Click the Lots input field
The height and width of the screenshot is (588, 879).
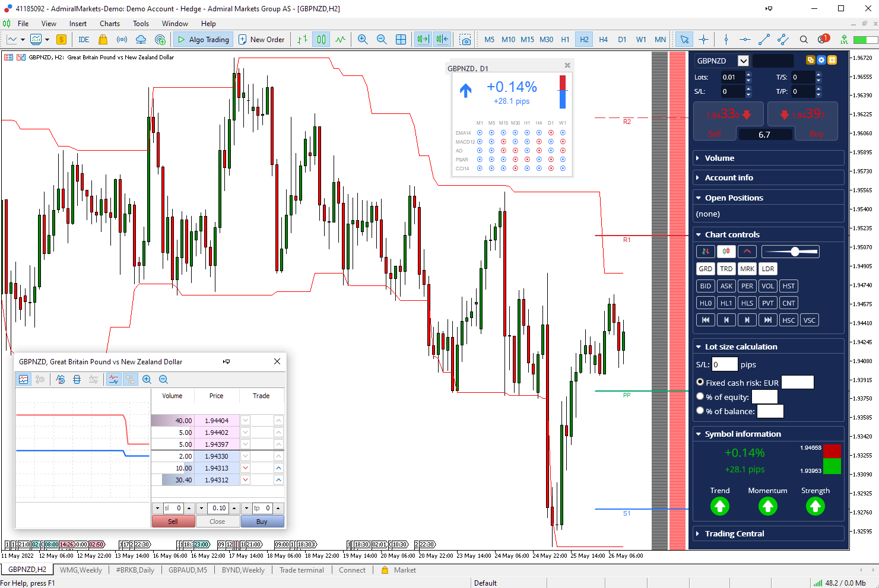click(x=733, y=77)
